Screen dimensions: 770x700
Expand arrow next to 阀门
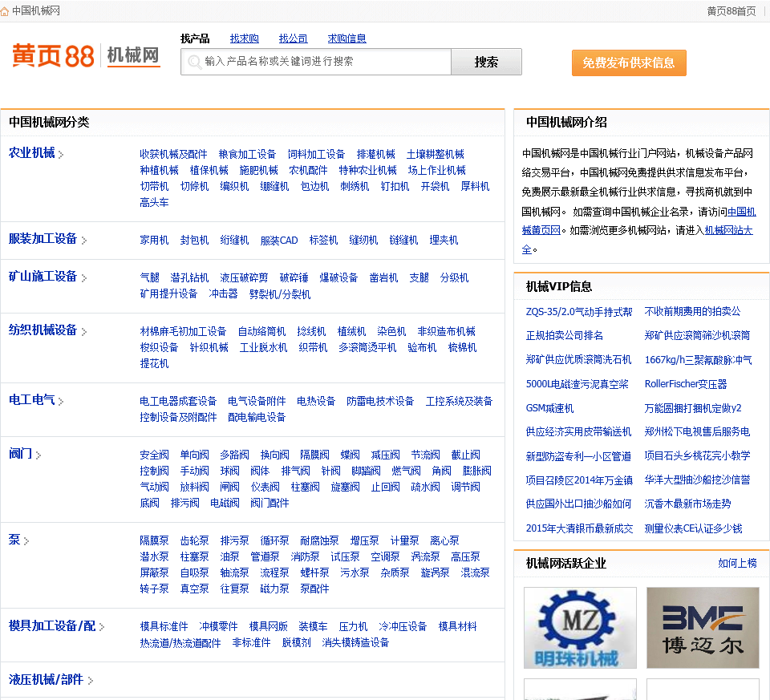point(38,455)
